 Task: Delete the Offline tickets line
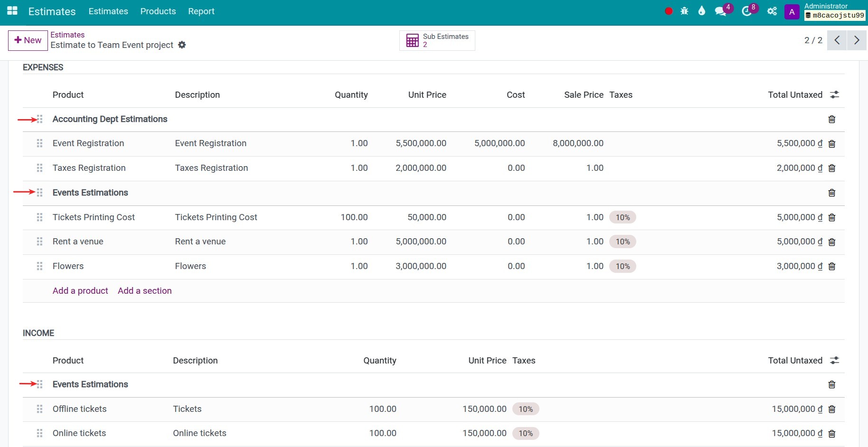point(832,409)
